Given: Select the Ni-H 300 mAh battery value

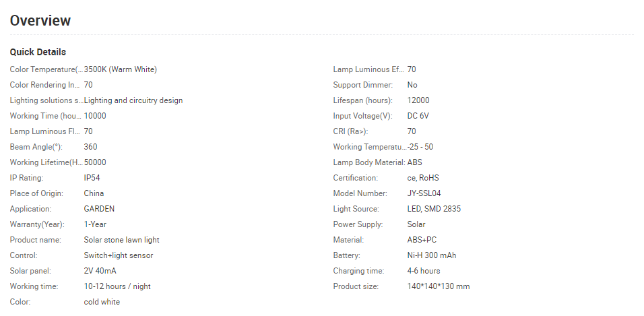Looking at the screenshot, I should click(x=432, y=255).
